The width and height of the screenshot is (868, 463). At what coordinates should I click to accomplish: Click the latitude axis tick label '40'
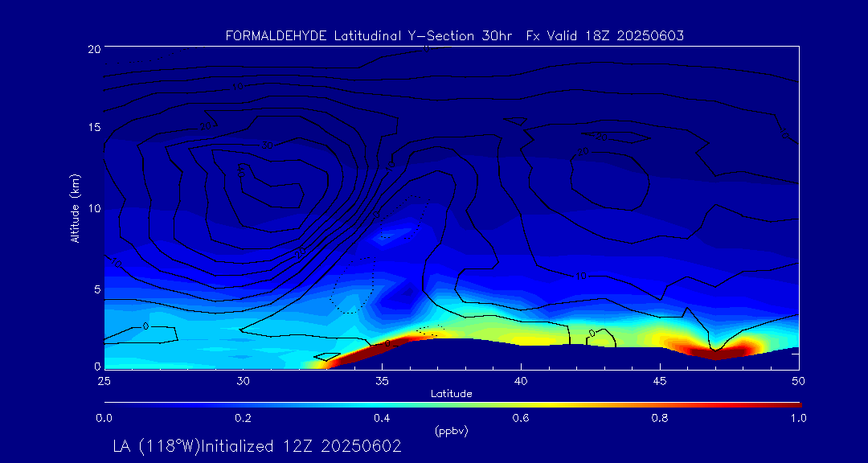click(521, 381)
